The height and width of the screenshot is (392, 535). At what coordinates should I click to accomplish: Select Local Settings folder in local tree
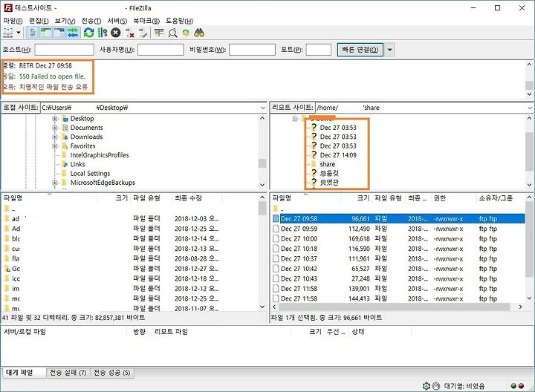click(x=90, y=174)
